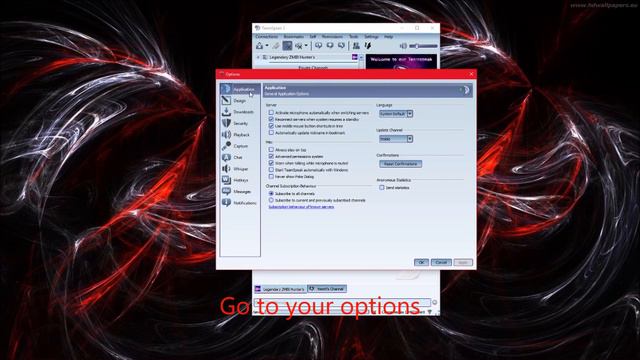Open the Chat options category
640x360 pixels.
click(x=240, y=158)
